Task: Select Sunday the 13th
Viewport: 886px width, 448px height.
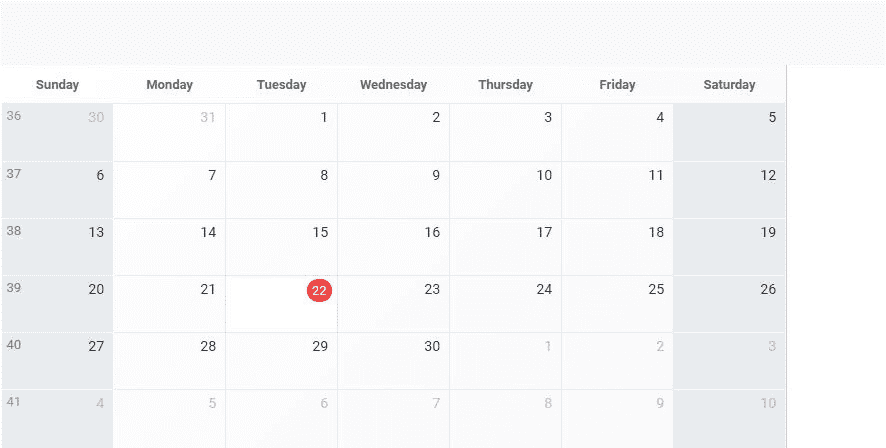Action: (x=96, y=233)
